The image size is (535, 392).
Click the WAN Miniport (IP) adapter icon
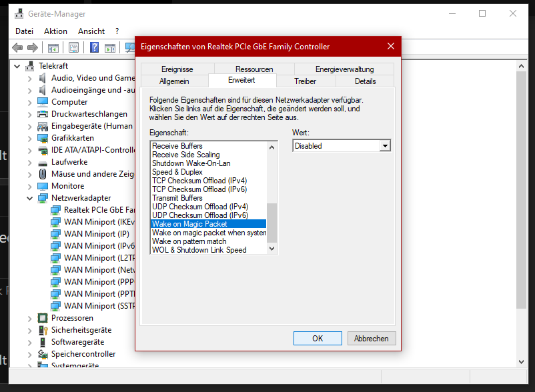pyautogui.click(x=55, y=234)
